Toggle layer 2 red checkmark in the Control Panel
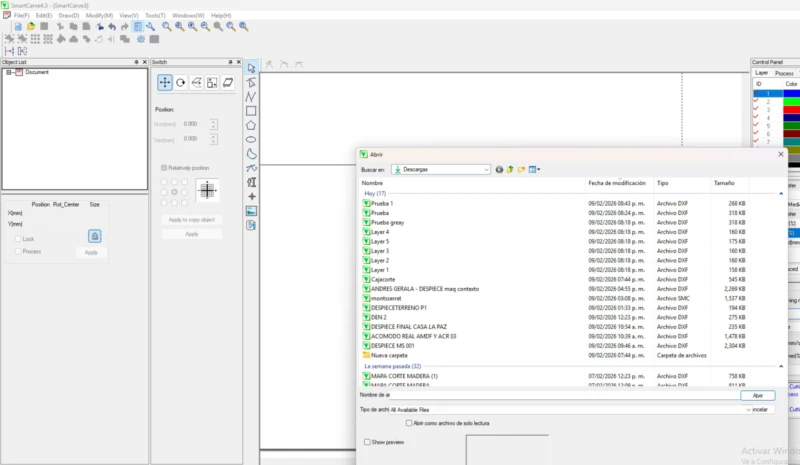This screenshot has width=800, height=465. point(756,102)
